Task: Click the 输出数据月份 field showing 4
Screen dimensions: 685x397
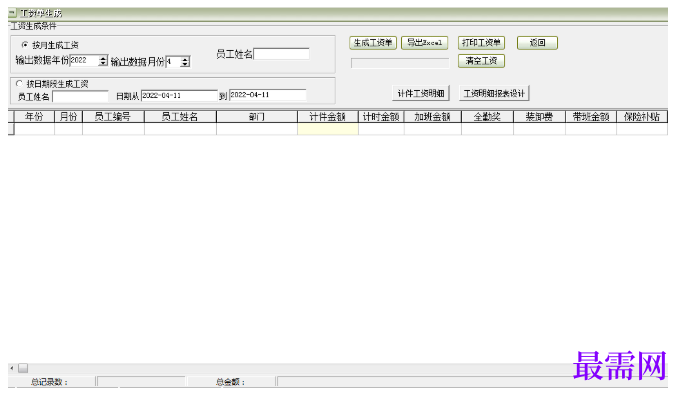Action: (x=173, y=62)
